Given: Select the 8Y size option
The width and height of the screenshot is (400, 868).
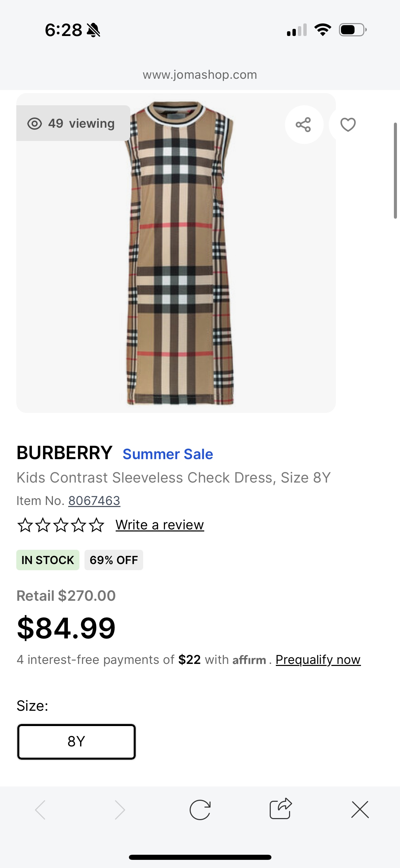Looking at the screenshot, I should (x=77, y=742).
